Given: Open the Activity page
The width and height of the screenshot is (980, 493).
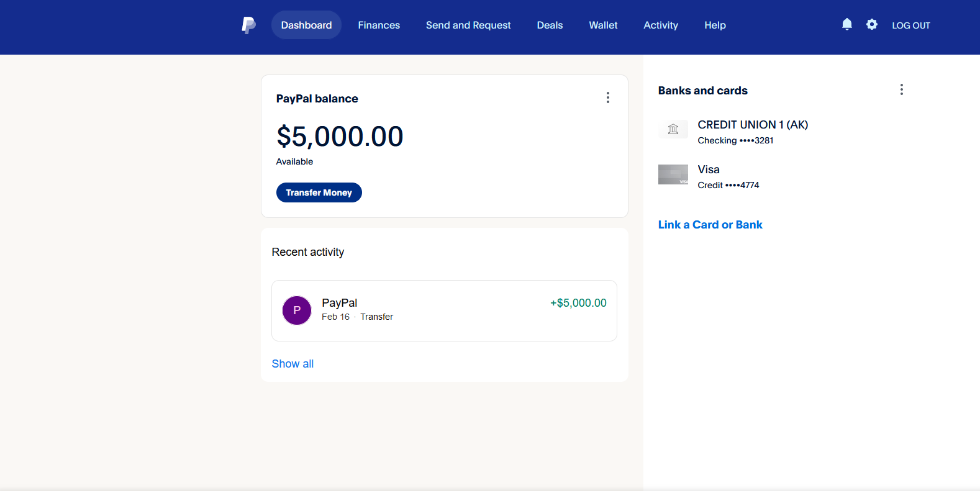Looking at the screenshot, I should coord(661,25).
